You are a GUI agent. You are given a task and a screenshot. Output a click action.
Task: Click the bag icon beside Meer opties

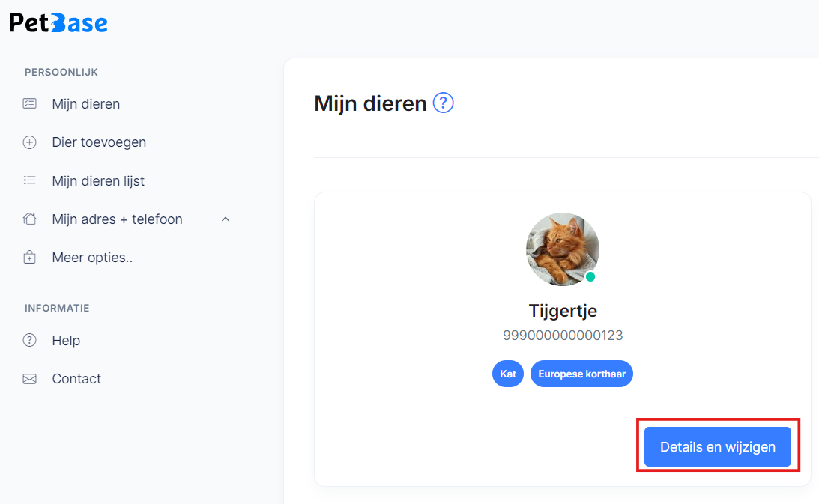30,257
